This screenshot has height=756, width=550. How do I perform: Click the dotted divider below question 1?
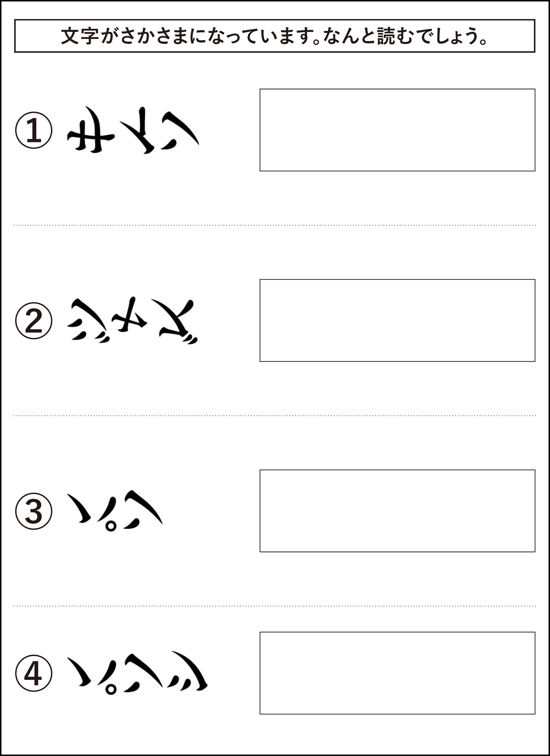[x=275, y=225]
